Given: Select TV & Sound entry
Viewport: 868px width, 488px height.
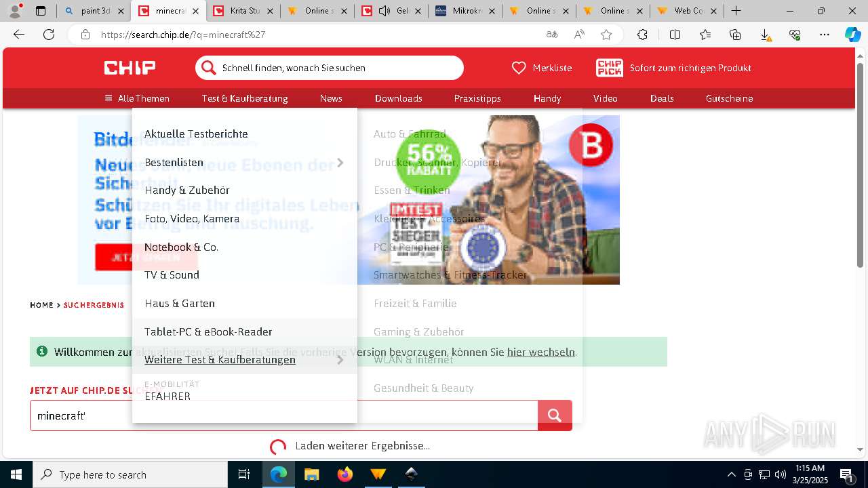Looking at the screenshot, I should [172, 275].
